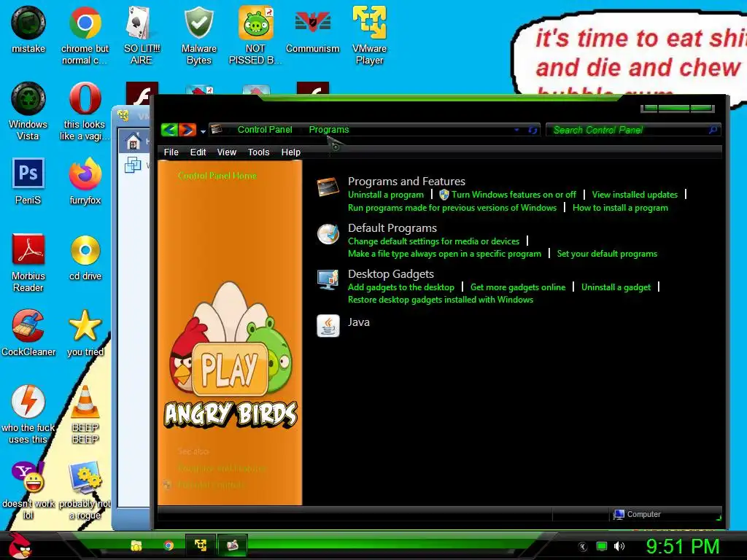The height and width of the screenshot is (560, 747).
Task: Click the network monitor tray icon
Action: [602, 546]
